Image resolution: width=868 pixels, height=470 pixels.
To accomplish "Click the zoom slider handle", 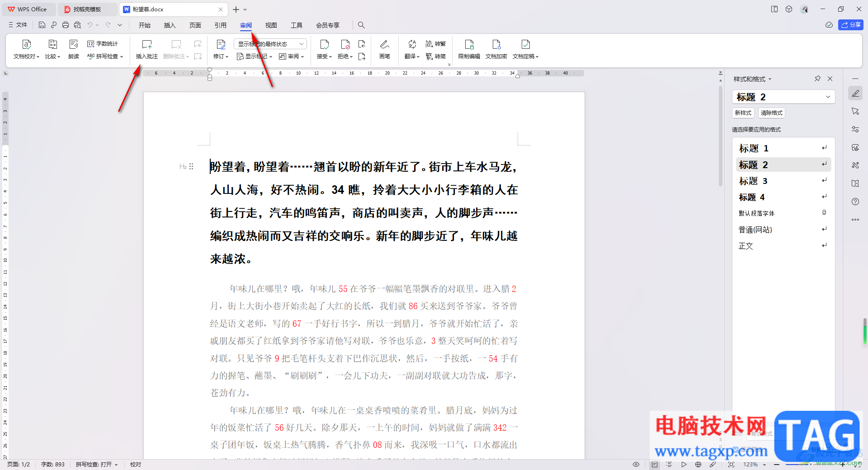I will point(811,465).
